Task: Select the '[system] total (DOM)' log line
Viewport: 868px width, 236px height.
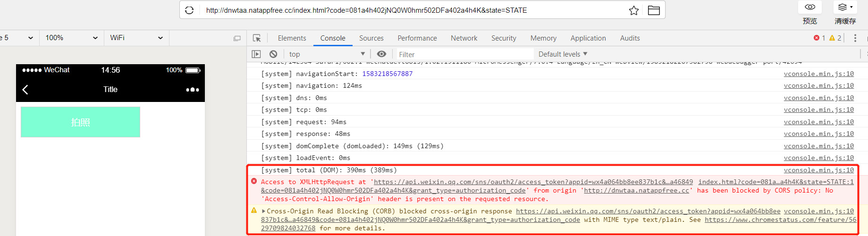Action: coord(329,170)
